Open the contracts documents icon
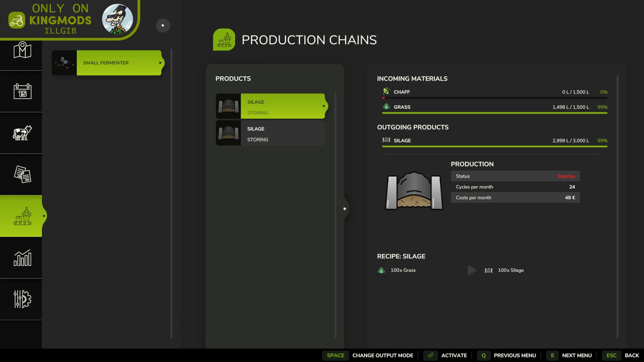 22,174
